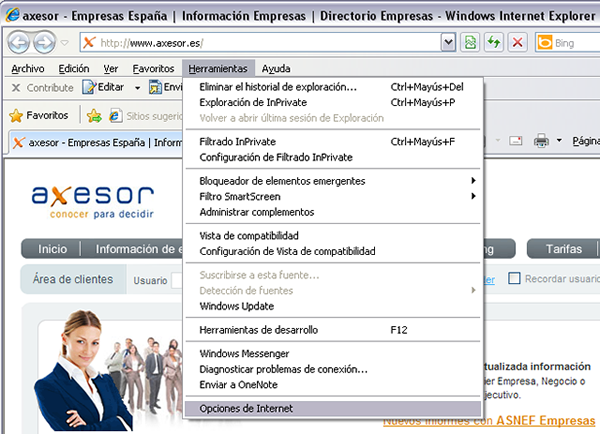Screen dimensions: 600x434
Task: Open the Edición menu
Action: click(x=74, y=69)
